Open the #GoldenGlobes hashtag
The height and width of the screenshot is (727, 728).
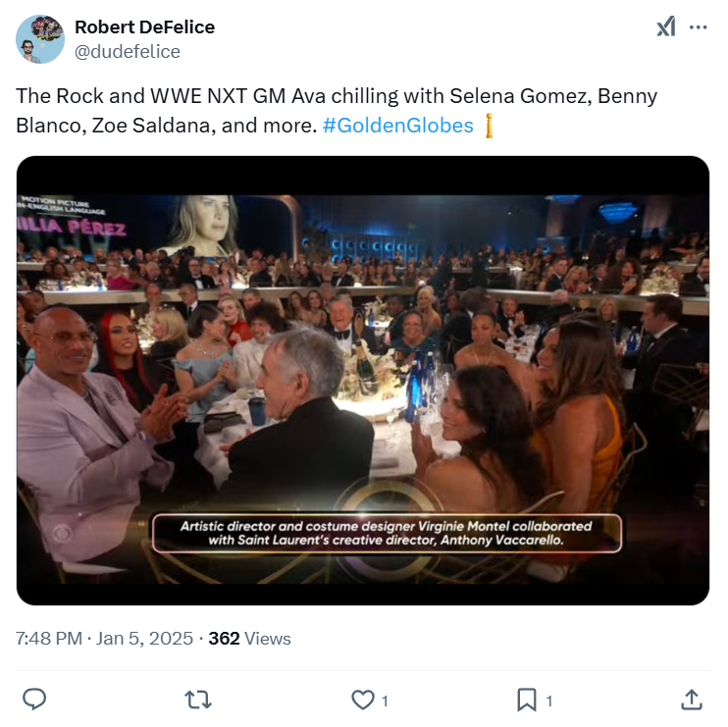click(397, 126)
